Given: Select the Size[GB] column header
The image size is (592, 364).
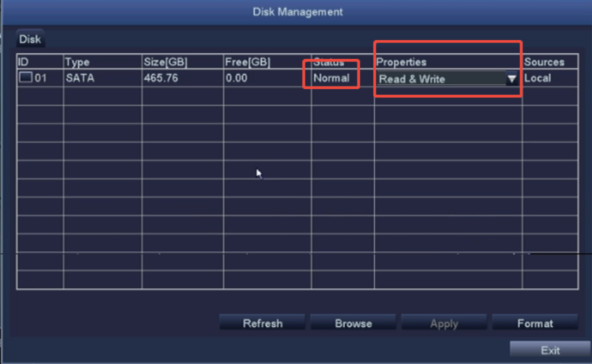Looking at the screenshot, I should point(165,62).
